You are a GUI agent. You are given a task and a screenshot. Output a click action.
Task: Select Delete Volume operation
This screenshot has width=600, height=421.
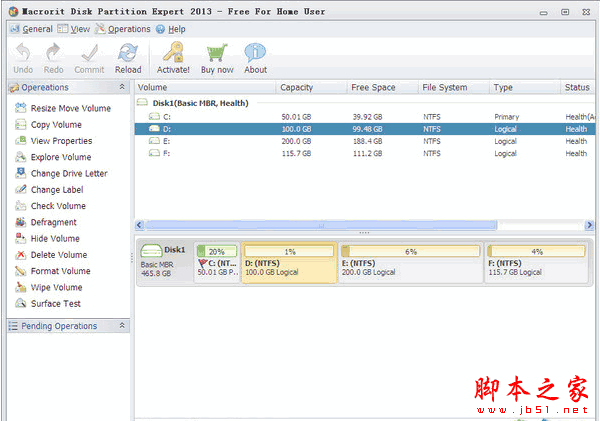(51, 255)
